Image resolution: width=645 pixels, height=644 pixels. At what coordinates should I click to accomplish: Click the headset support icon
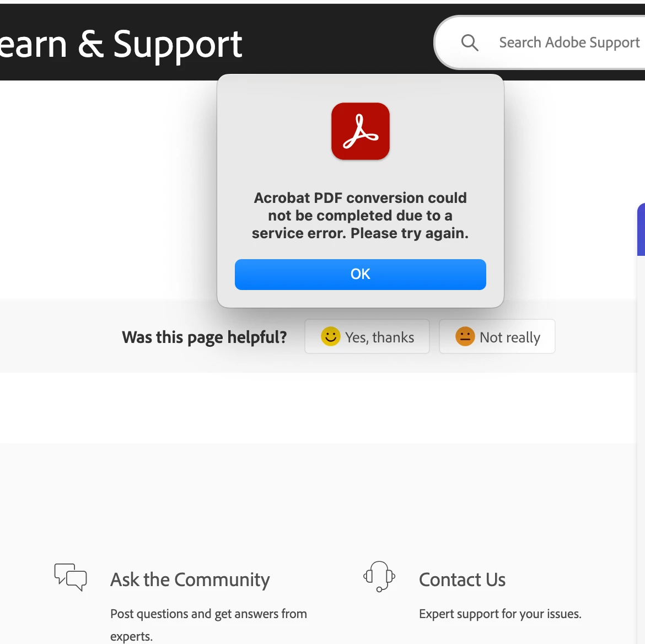[x=379, y=577]
